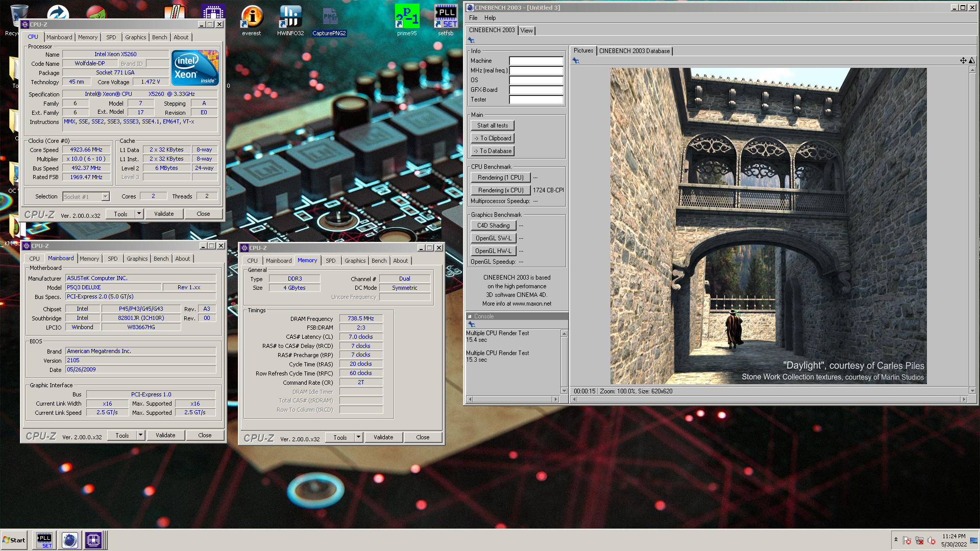The width and height of the screenshot is (980, 551).
Task: Click the picture panel vertical scrollbar down arrow
Action: coord(972,390)
